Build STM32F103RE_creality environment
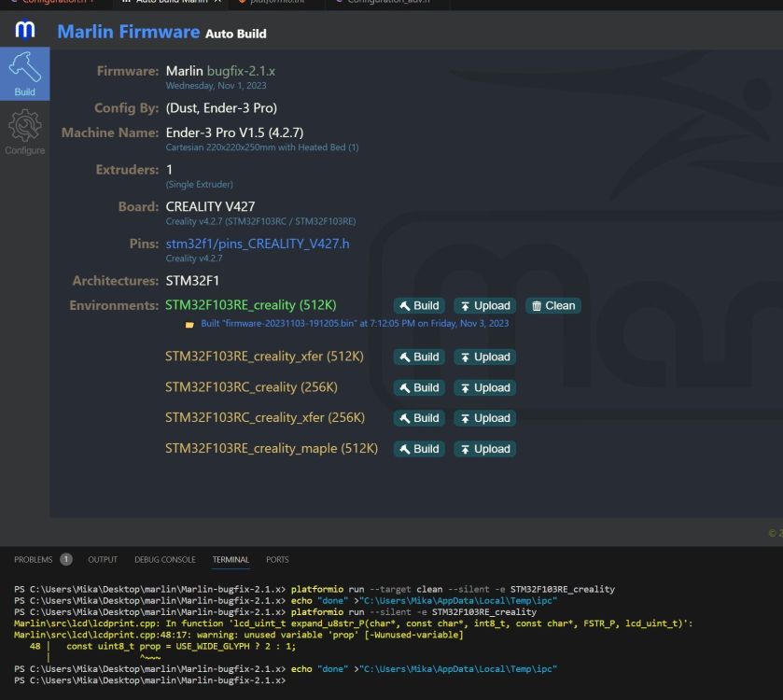 [419, 305]
